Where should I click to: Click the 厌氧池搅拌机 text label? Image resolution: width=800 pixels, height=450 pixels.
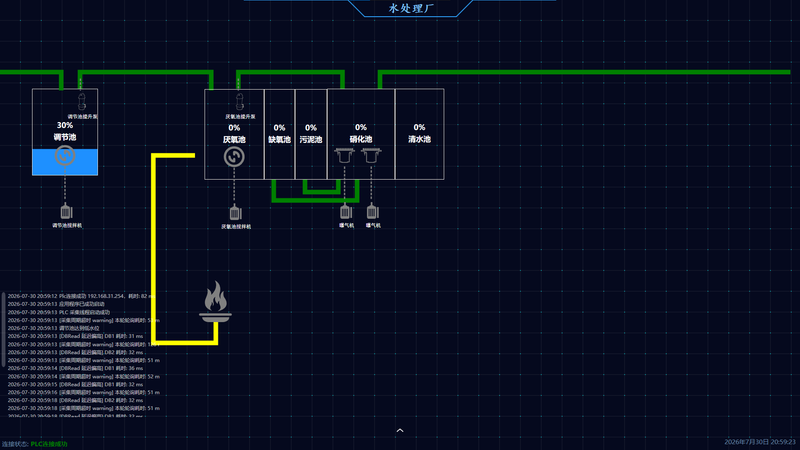pyautogui.click(x=236, y=227)
